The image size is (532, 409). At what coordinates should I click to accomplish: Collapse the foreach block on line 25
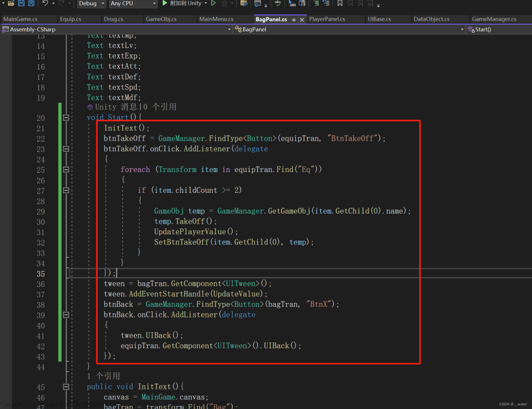66,169
